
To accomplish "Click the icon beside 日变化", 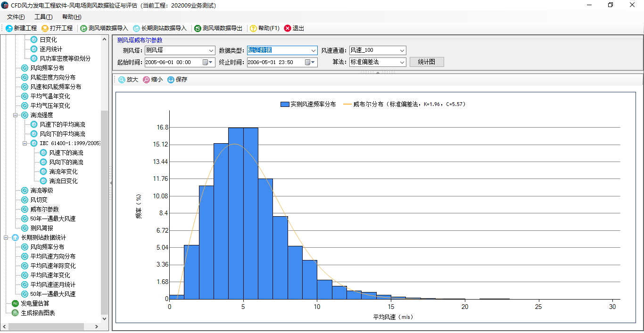I will point(34,40).
